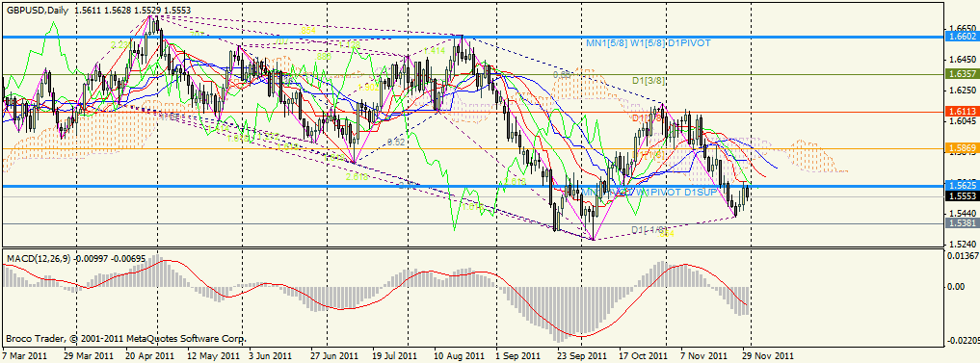The image size is (980, 363).
Task: Click the 19 Jul 2011 date label
Action: pyautogui.click(x=394, y=355)
